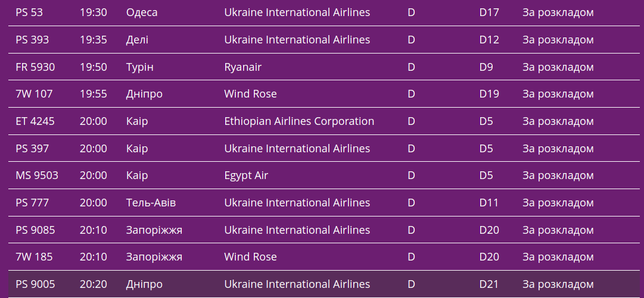This screenshot has width=644, height=298.
Task: Select the Egypt Air airline cell
Action: click(x=246, y=175)
